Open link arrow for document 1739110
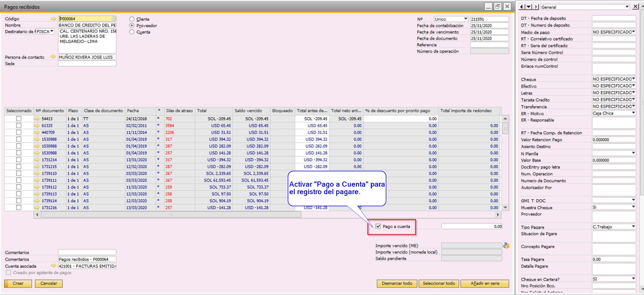Viewport: 644px width, 295px height. (x=37, y=173)
